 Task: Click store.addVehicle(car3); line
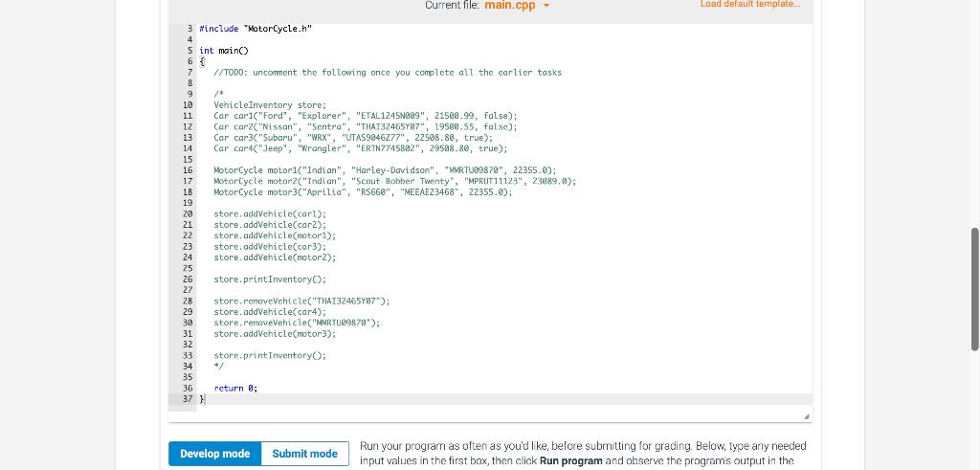point(270,247)
